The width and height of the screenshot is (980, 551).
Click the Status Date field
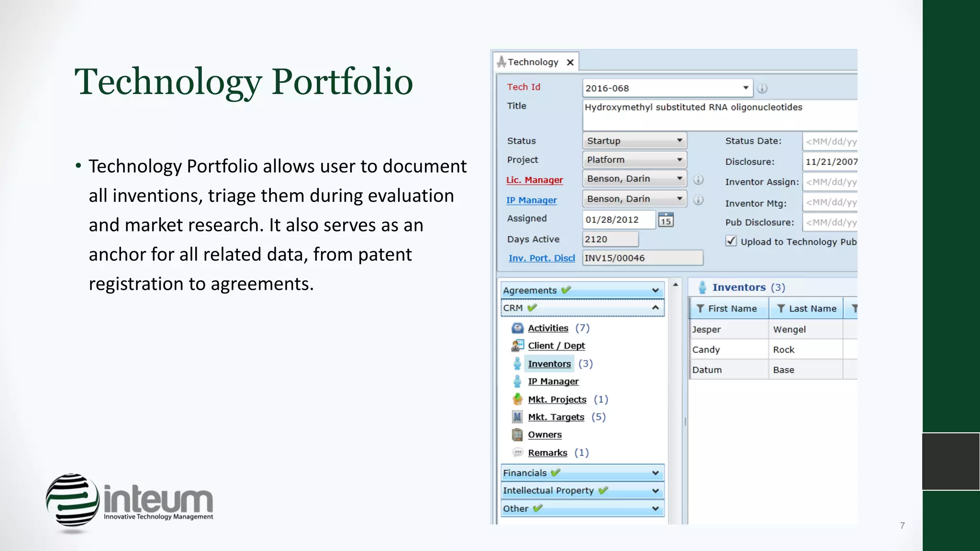(830, 141)
